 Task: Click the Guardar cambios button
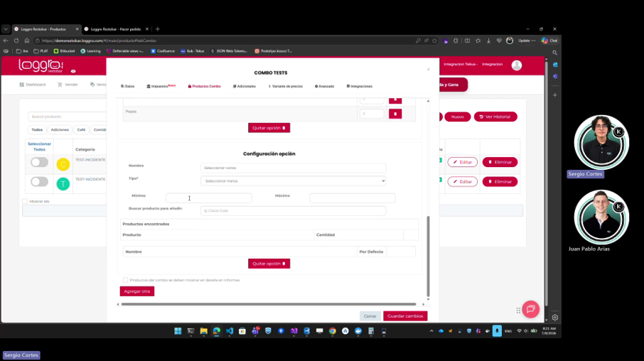405,316
